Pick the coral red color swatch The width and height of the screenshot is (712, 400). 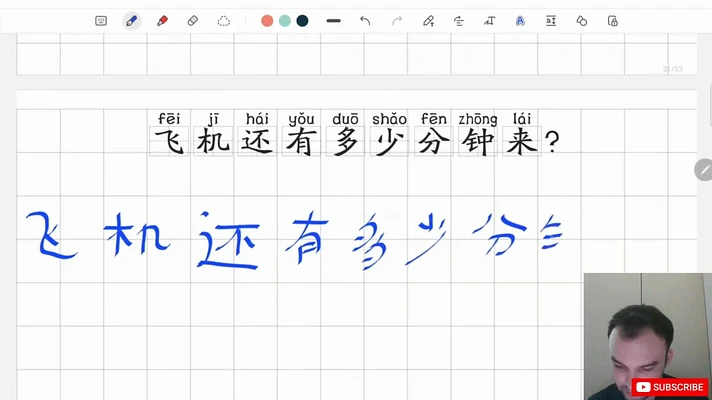tap(267, 21)
